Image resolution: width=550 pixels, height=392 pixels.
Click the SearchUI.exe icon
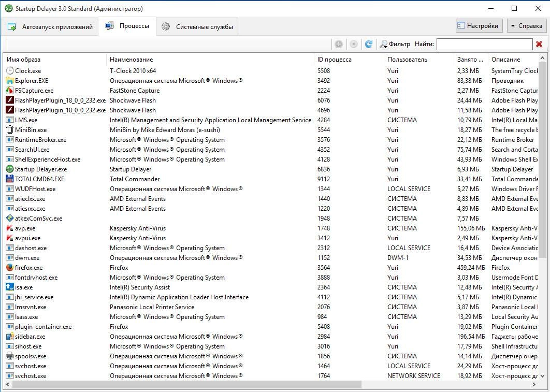(x=10, y=149)
